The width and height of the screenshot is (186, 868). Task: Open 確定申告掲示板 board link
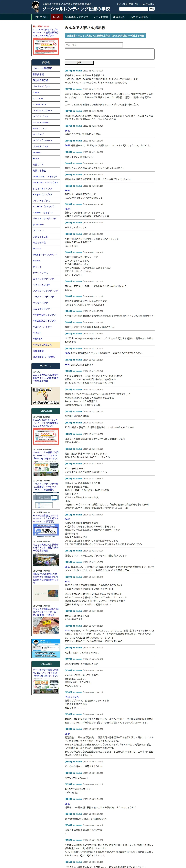pyautogui.click(x=46, y=81)
